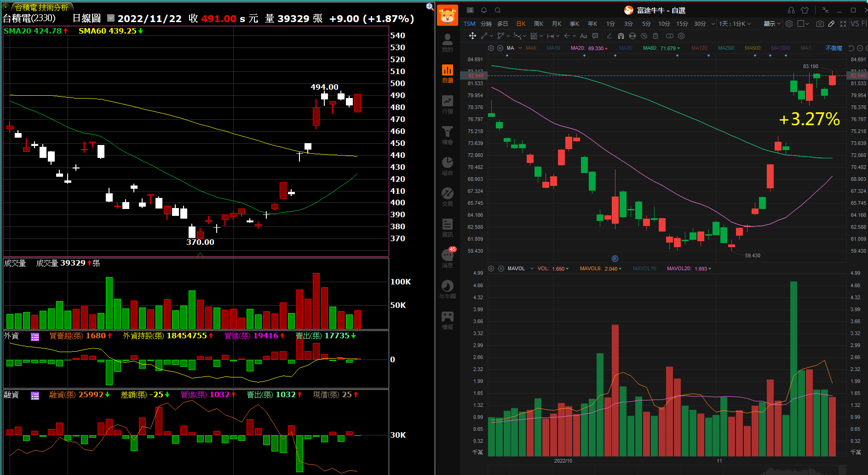868x475 pixels.
Task: Open search in Futu title bar
Action: click(498, 10)
